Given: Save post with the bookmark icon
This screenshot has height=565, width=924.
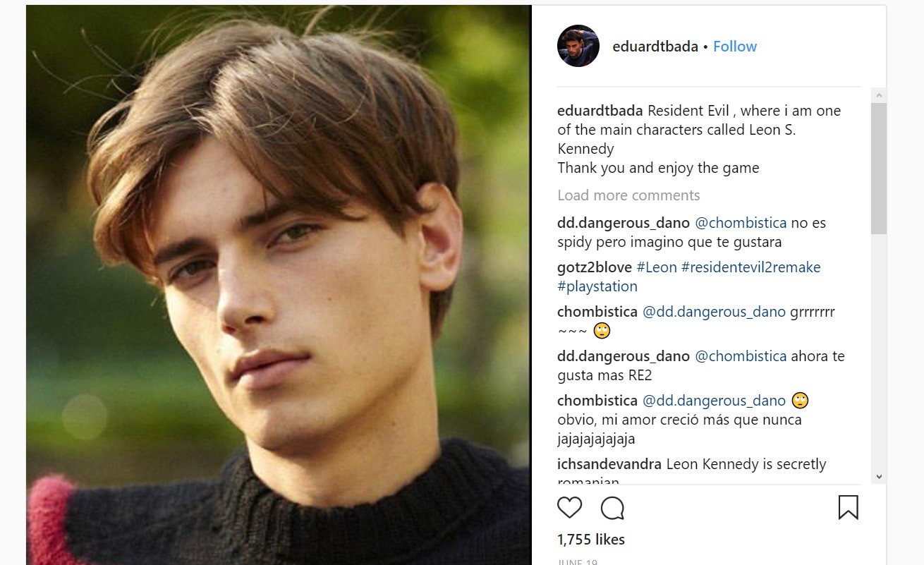Looking at the screenshot, I should coord(848,507).
